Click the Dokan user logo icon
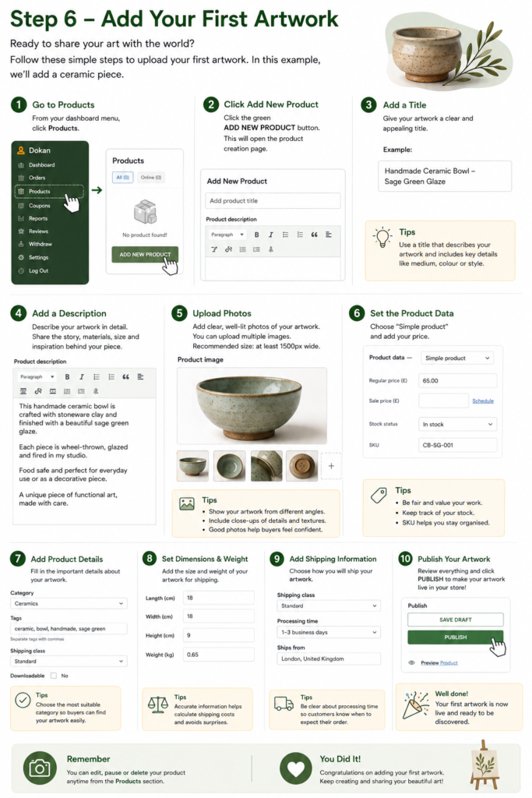 [21, 150]
